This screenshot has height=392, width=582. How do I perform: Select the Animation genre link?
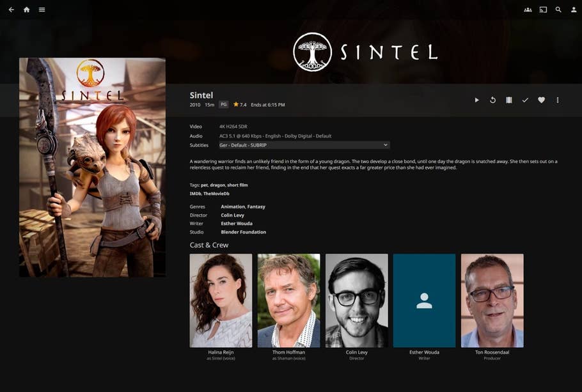pos(232,207)
